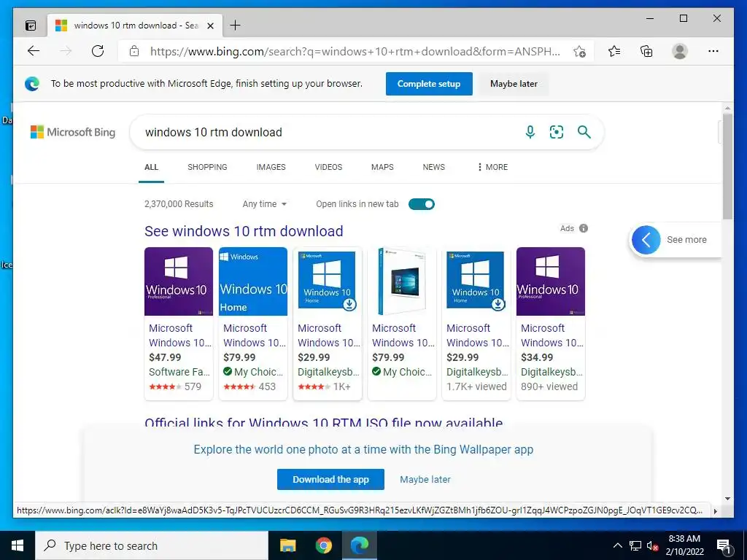Decline wallpaper app with Maybe later

point(425,480)
